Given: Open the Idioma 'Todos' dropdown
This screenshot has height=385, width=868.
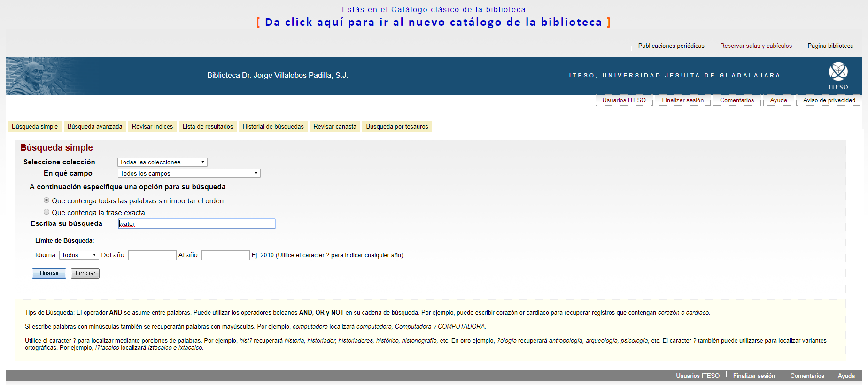Looking at the screenshot, I should pos(79,255).
